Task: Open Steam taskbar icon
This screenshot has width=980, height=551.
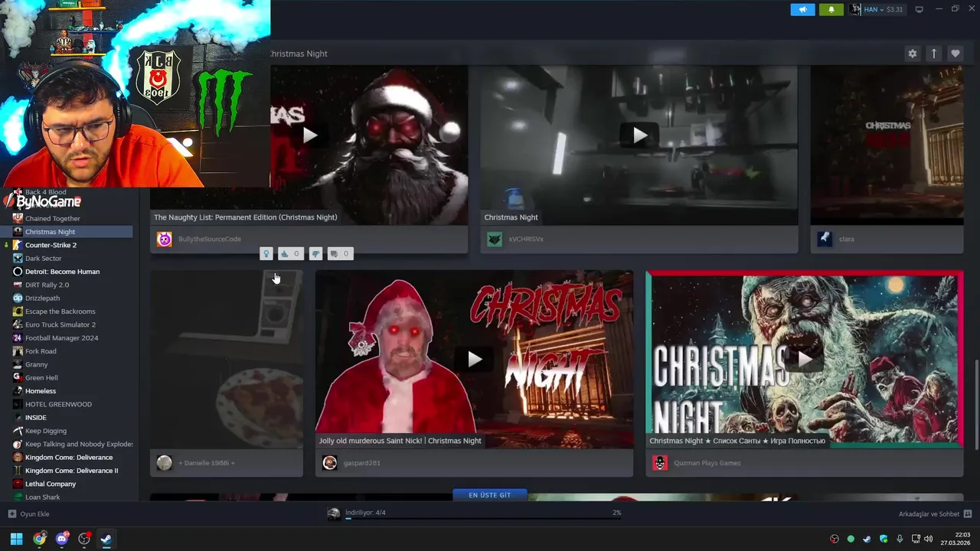Action: tap(106, 539)
